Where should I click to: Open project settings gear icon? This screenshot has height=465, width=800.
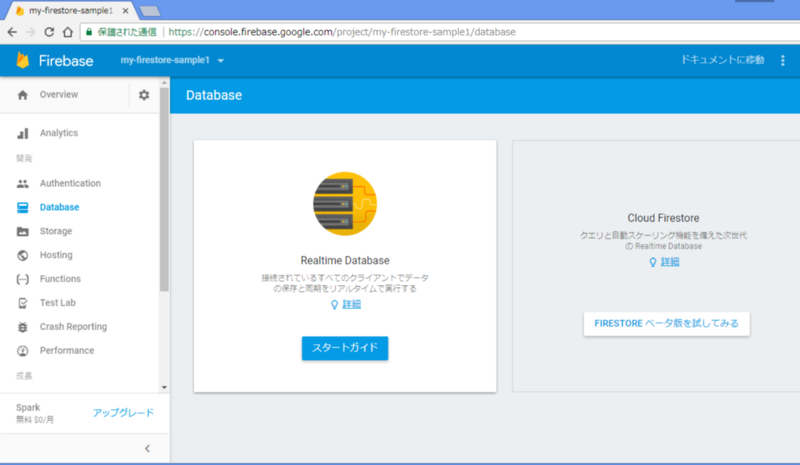[144, 95]
